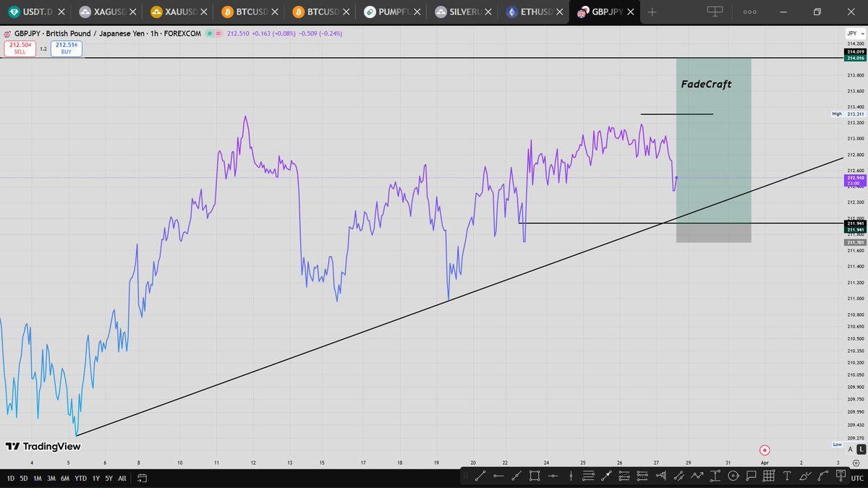868x488 pixels.
Task: Select the grid Gann Box tool
Action: pos(768,476)
